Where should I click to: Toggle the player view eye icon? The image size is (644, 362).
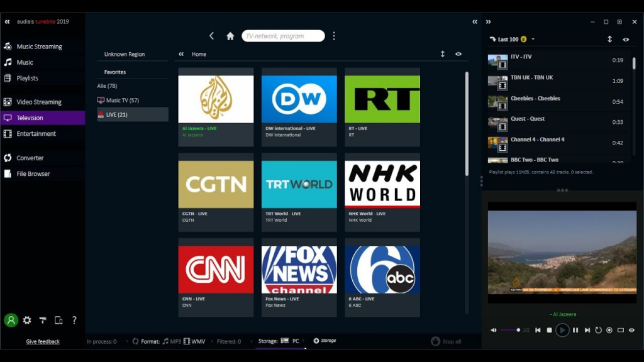pyautogui.click(x=631, y=330)
